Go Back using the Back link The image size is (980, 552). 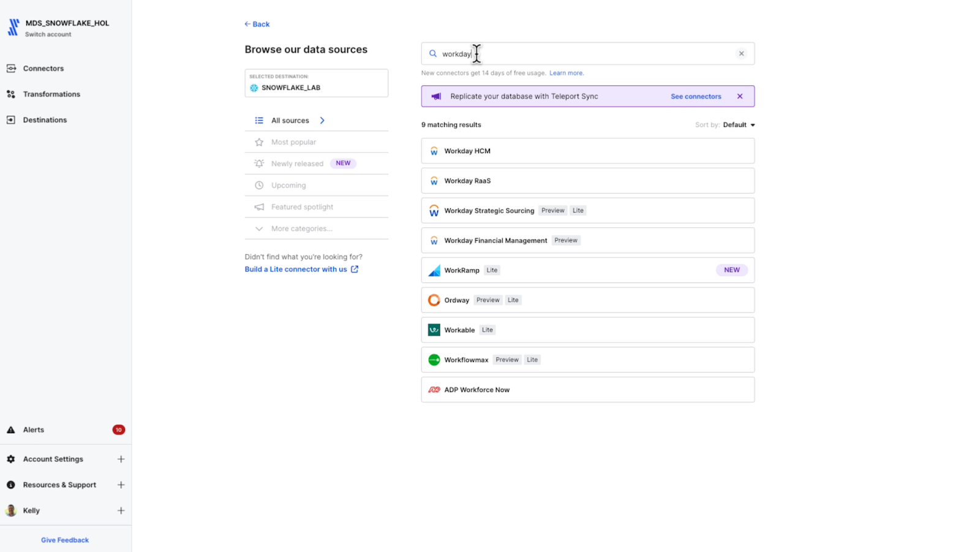pyautogui.click(x=257, y=24)
